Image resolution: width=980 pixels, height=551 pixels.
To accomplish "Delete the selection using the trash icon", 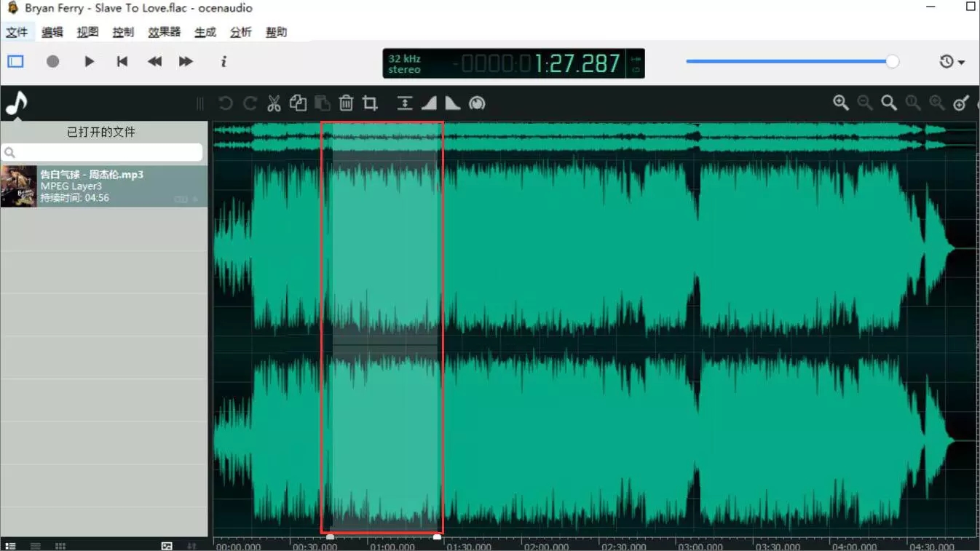I will (347, 103).
